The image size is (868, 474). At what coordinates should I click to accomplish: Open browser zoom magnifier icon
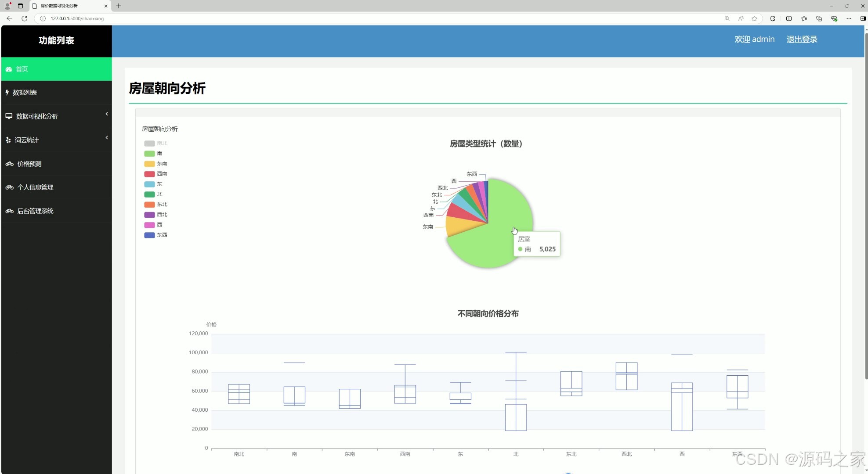click(x=727, y=18)
